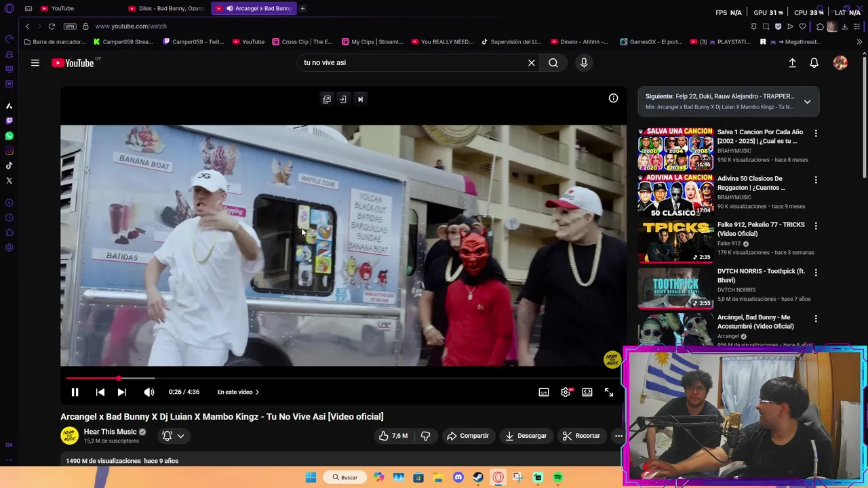Screen dimensions: 868x488
Task: Open video info card icon in player
Action: [613, 98]
